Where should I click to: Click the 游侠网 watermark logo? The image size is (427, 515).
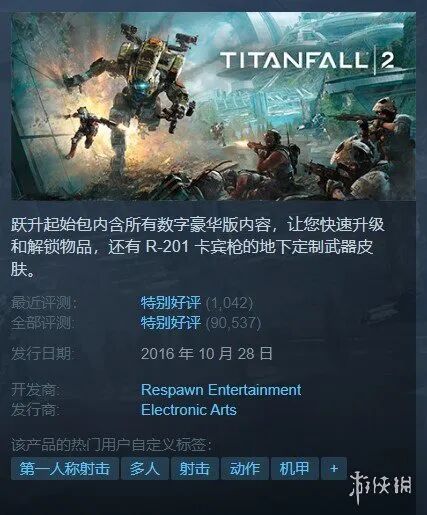click(381, 487)
